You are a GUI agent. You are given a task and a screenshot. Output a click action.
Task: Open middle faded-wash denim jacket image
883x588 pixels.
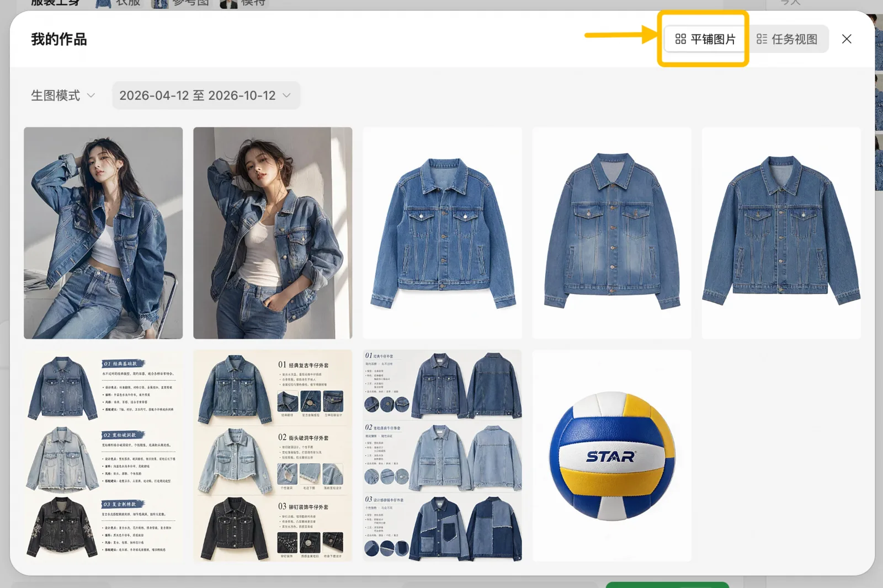pyautogui.click(x=611, y=233)
